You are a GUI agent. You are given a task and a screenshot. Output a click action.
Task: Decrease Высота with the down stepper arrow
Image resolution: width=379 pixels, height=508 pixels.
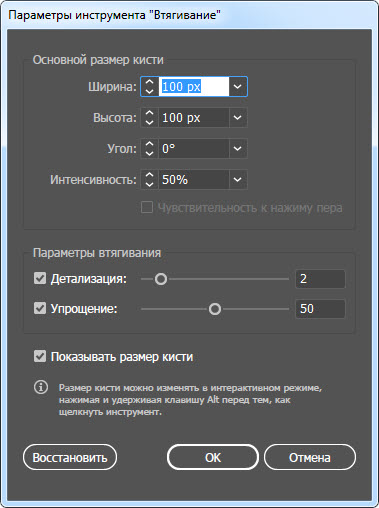tap(150, 122)
